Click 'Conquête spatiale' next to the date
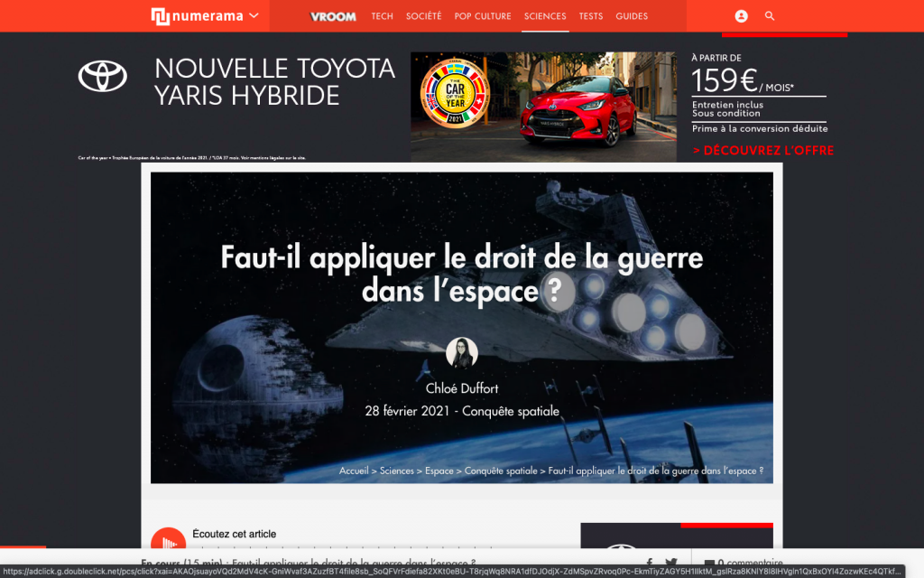 click(511, 411)
